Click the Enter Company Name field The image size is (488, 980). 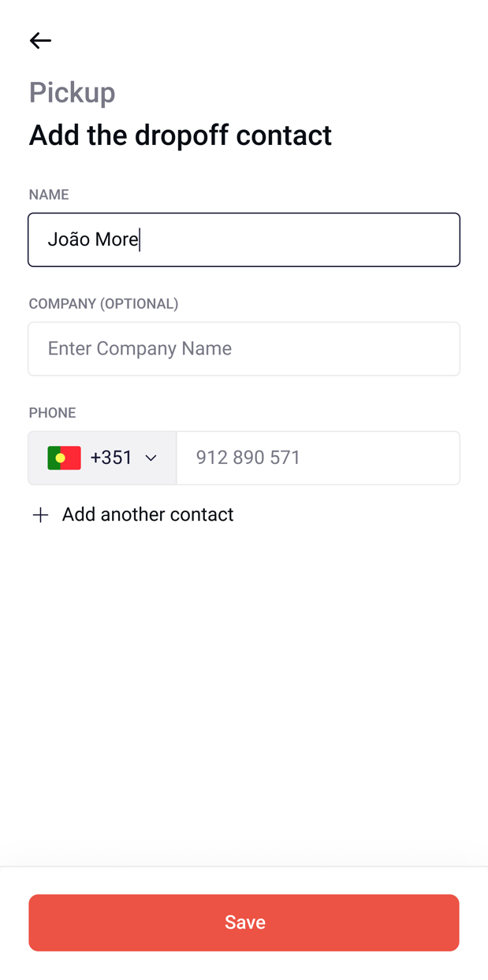(x=244, y=348)
